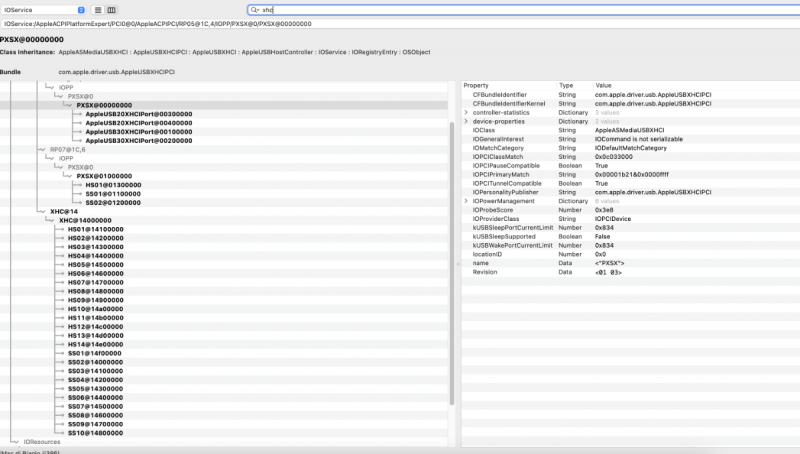The image size is (800, 454).
Task: Select the PXSX@01000000 tree entry
Action: point(104,175)
